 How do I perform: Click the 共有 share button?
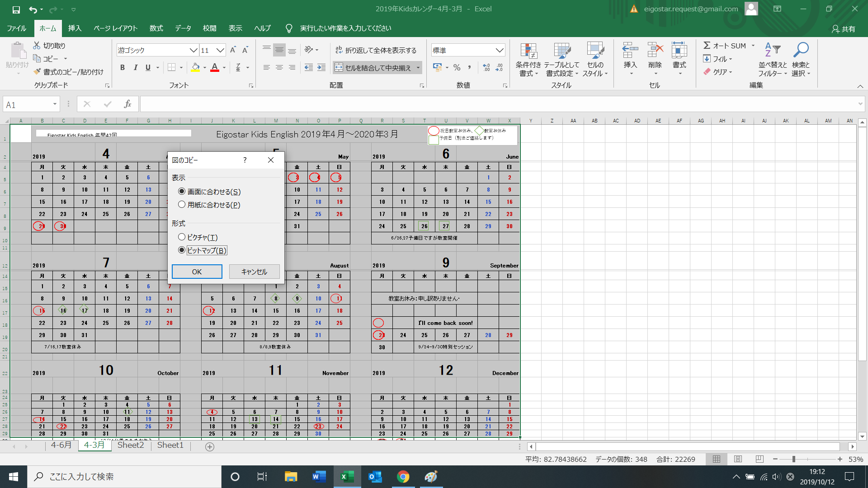pyautogui.click(x=844, y=29)
